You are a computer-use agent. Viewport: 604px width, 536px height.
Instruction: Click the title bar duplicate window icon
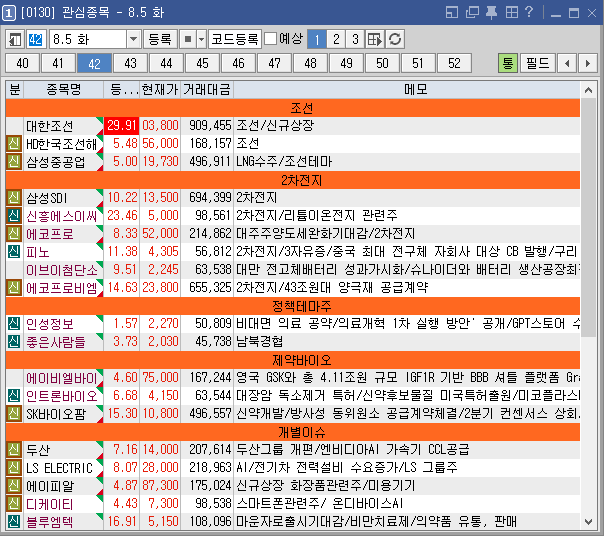pyautogui.click(x=472, y=13)
